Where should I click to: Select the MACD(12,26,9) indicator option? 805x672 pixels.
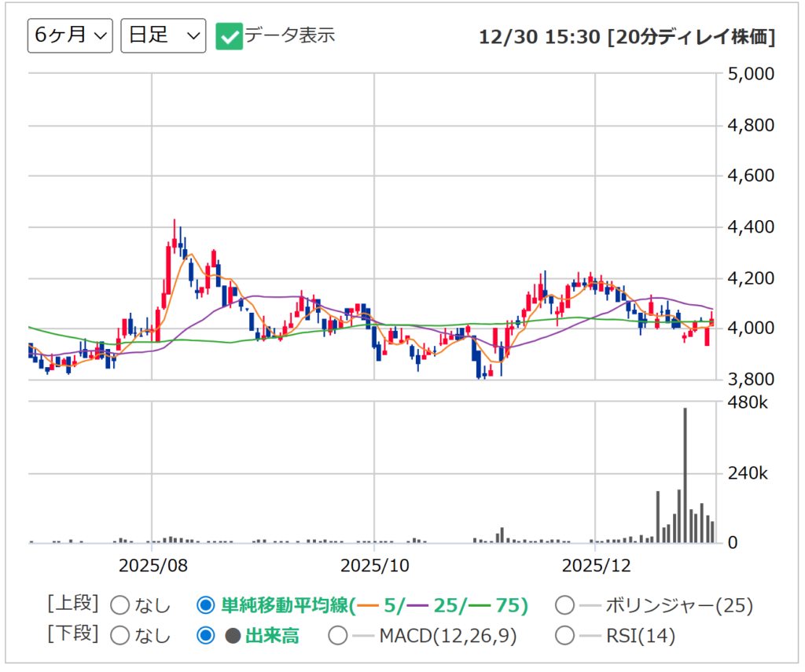pyautogui.click(x=337, y=636)
